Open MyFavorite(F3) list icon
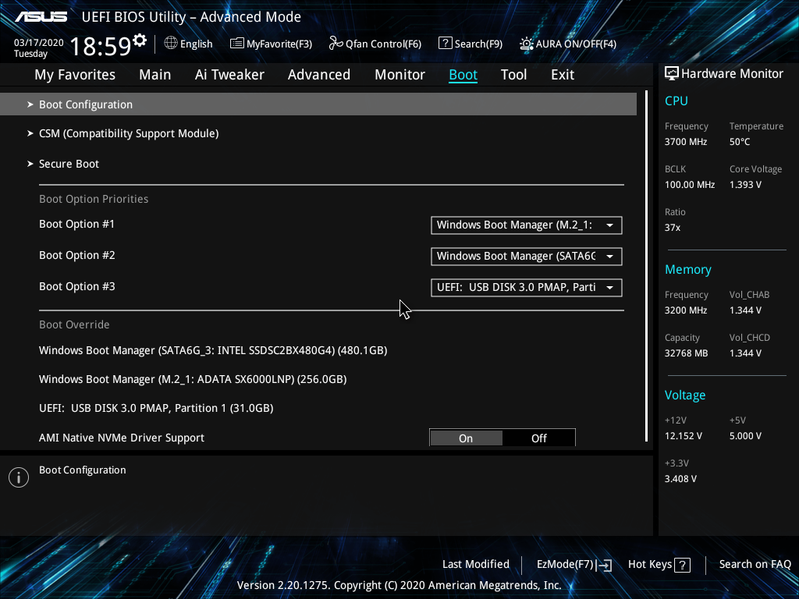The height and width of the screenshot is (599, 799). [237, 43]
